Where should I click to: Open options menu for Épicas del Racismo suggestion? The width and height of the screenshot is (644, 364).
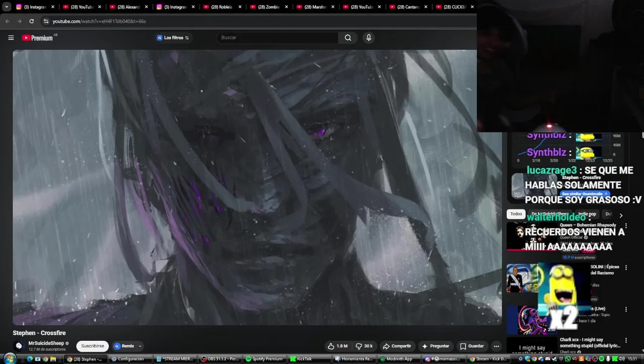pyautogui.click(x=626, y=267)
